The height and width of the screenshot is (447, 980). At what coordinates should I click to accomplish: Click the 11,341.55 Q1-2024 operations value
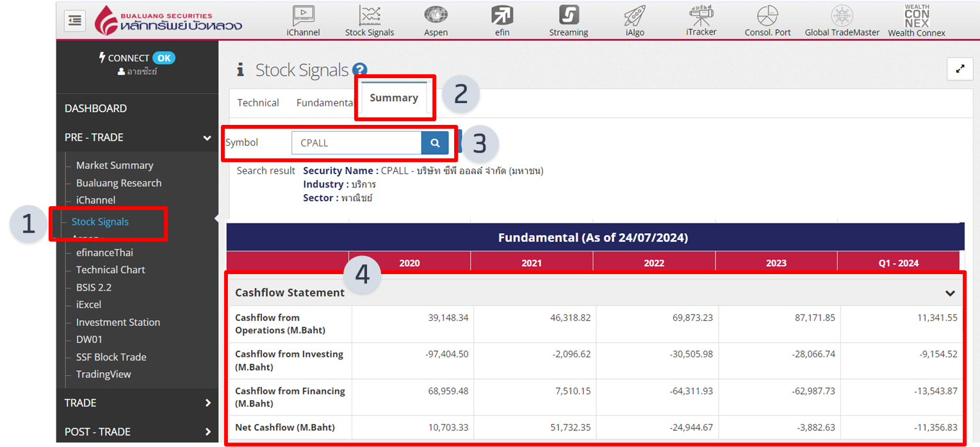(x=936, y=318)
